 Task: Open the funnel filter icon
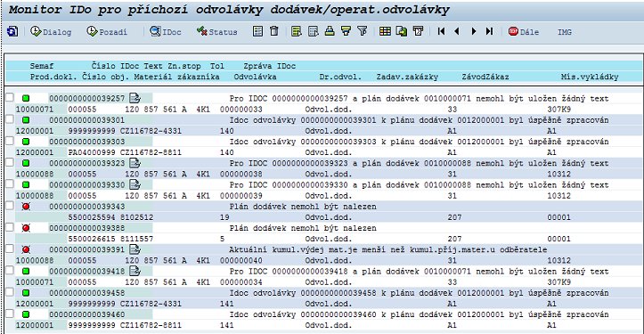pos(362,31)
